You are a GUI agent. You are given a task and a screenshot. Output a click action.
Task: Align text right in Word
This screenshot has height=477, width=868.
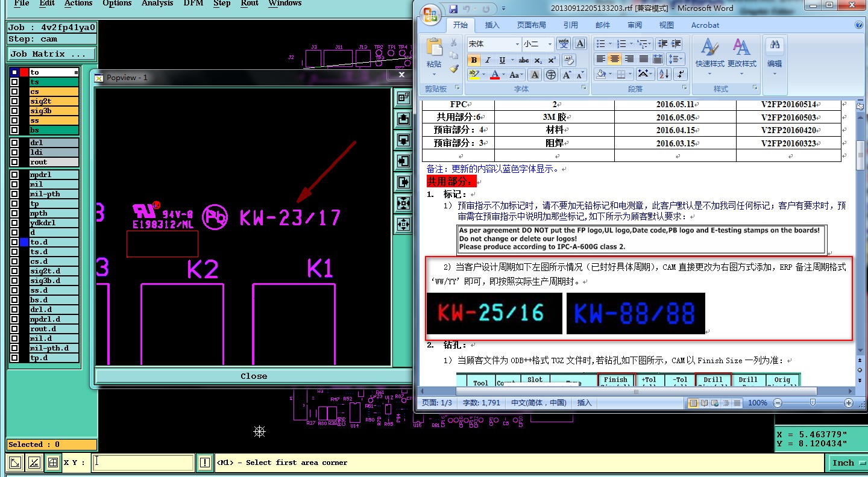[629, 59]
